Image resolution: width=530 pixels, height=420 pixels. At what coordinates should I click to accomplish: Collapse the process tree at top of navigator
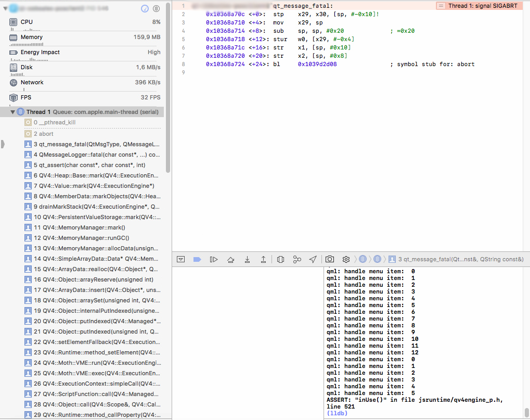pyautogui.click(x=5, y=9)
